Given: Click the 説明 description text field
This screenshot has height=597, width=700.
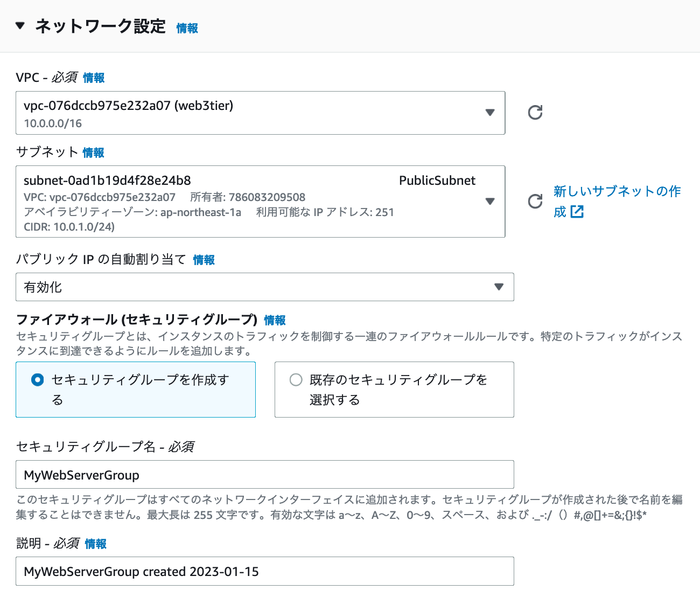Looking at the screenshot, I should coord(264,571).
